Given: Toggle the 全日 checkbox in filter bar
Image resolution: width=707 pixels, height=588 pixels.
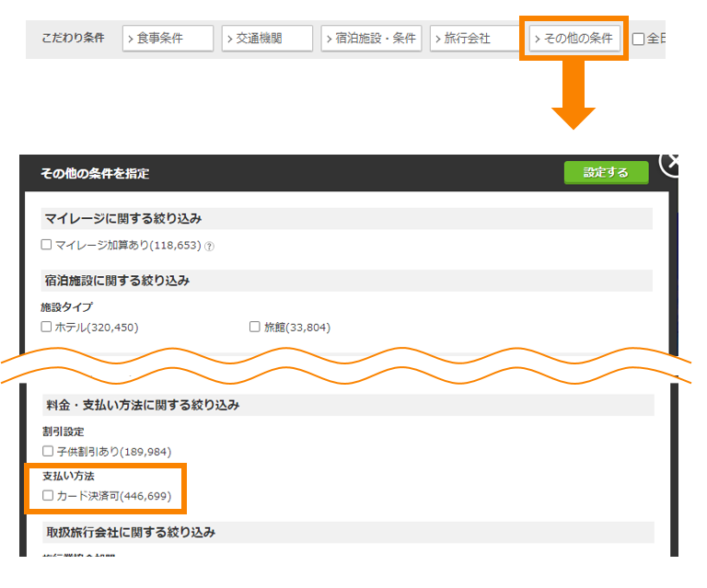Looking at the screenshot, I should coord(638,39).
